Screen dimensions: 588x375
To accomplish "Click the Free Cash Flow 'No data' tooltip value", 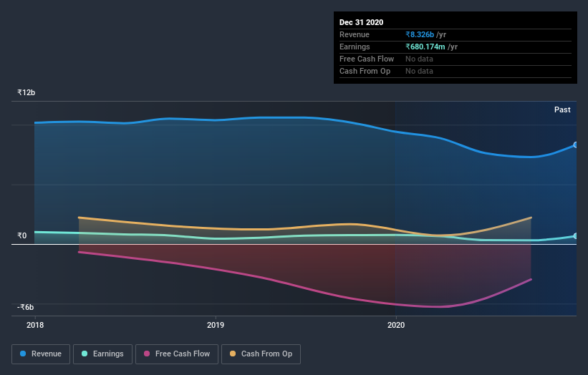I will tap(419, 59).
